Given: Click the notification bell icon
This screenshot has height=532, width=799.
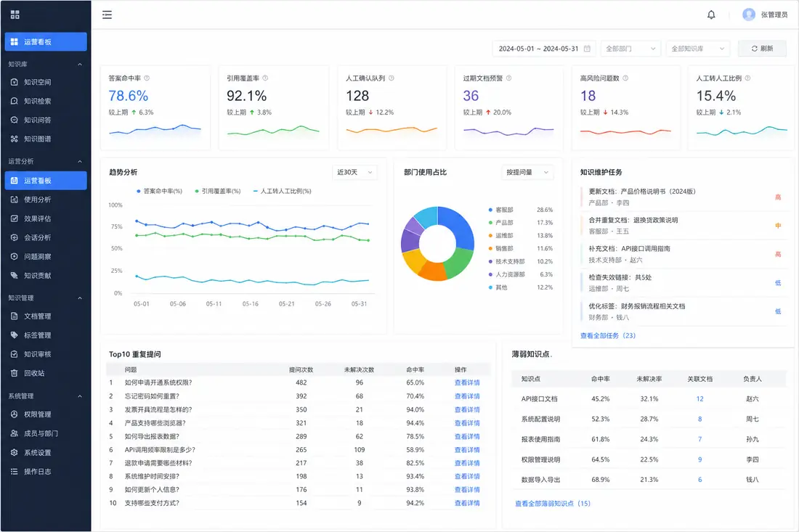Looking at the screenshot, I should [711, 15].
